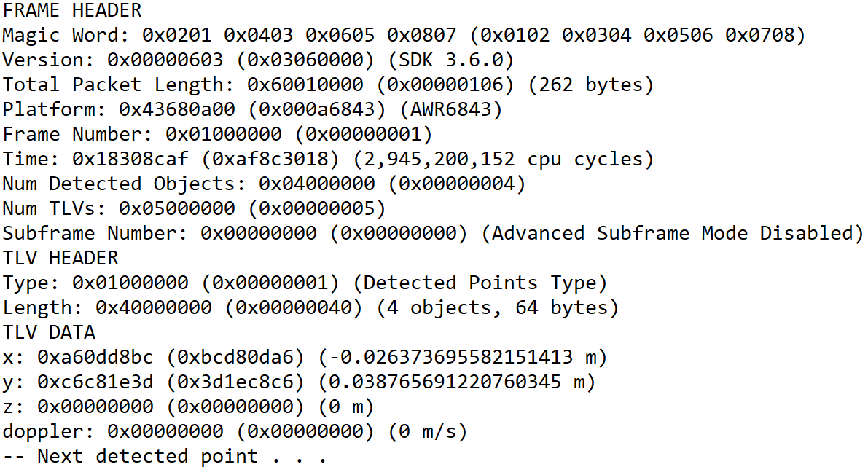The image size is (868, 475).
Task: Click the Length 0x40000000 value
Action: pos(153,308)
